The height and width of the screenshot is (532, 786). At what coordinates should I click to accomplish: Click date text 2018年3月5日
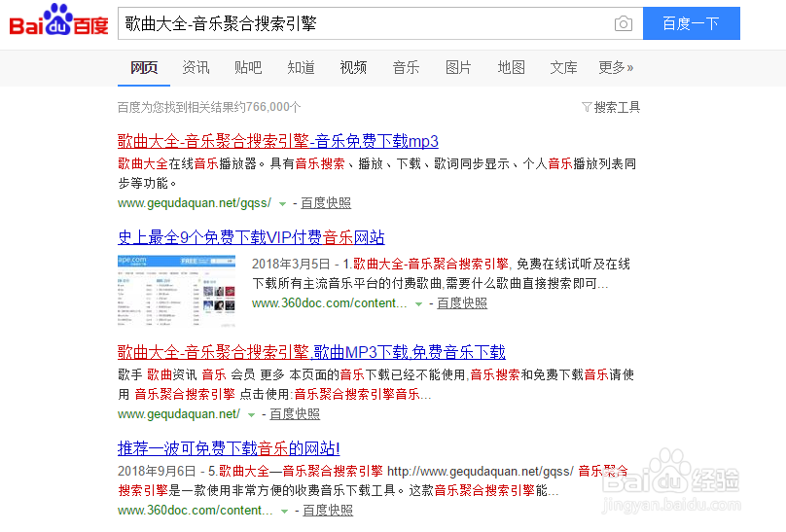(291, 264)
